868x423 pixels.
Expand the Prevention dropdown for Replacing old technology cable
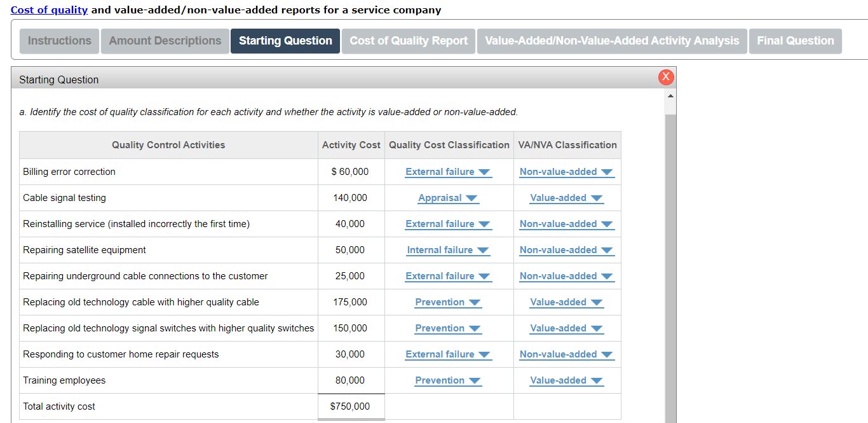tap(448, 302)
